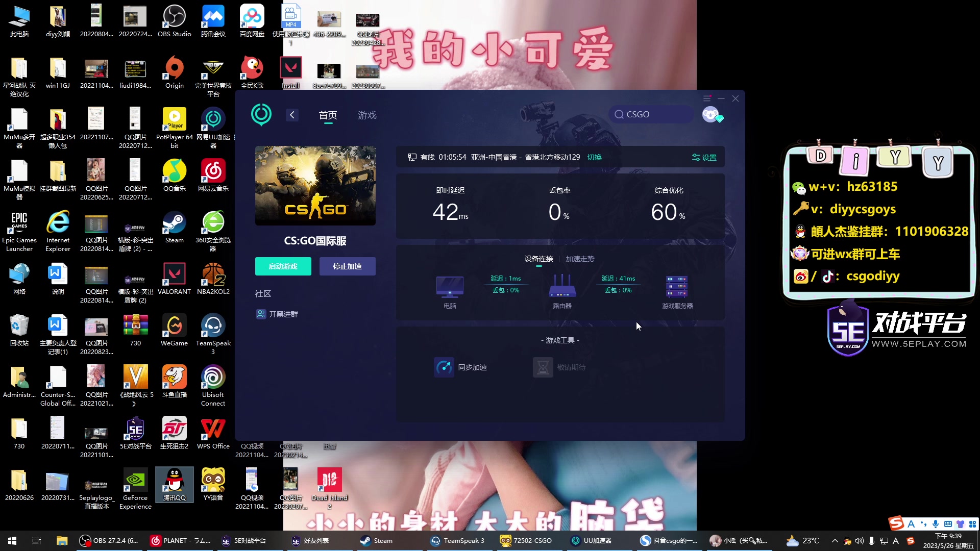Open Ubisoft Connect desktop icon
The height and width of the screenshot is (551, 980).
click(213, 386)
